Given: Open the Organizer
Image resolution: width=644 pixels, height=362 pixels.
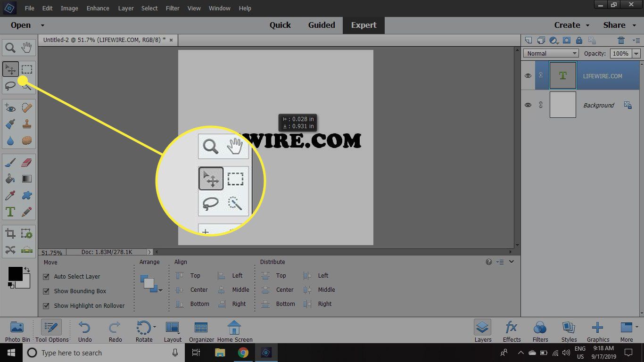Looking at the screenshot, I should tap(201, 331).
